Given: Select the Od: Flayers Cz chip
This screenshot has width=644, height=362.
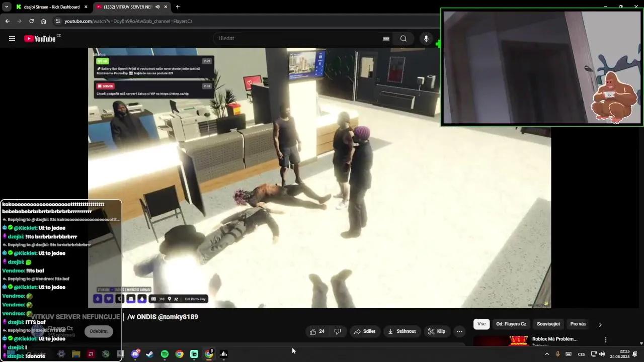Looking at the screenshot, I should (x=511, y=324).
